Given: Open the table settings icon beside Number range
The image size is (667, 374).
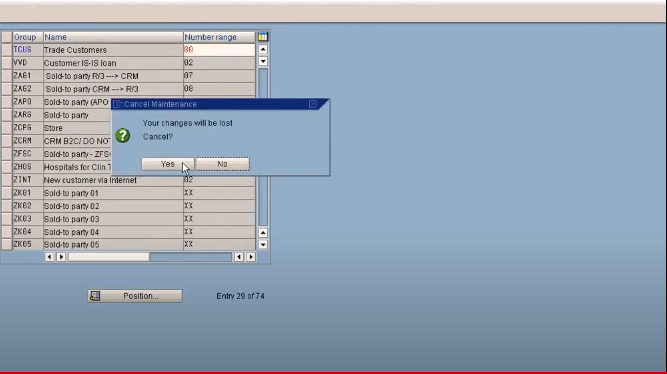Looking at the screenshot, I should pos(263,37).
